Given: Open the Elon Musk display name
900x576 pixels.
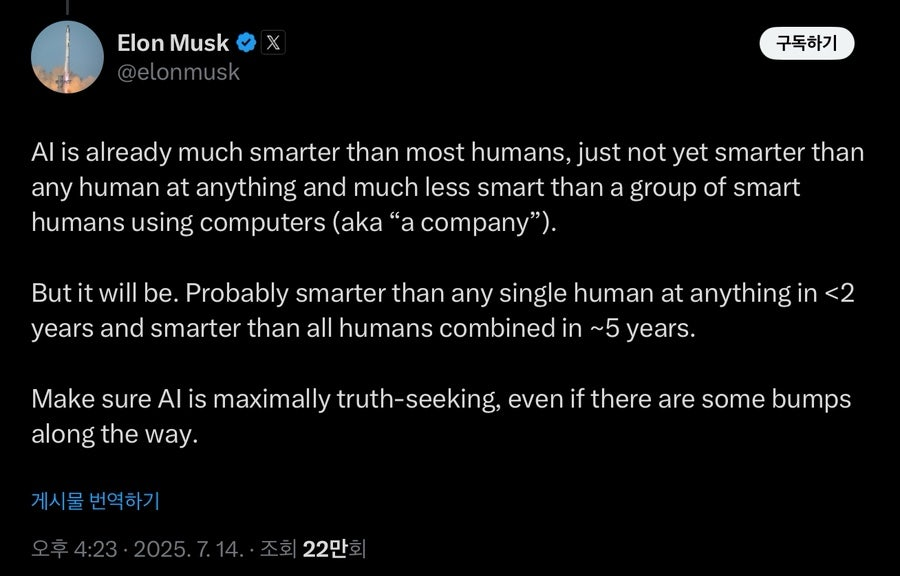Looking at the screenshot, I should point(173,43).
